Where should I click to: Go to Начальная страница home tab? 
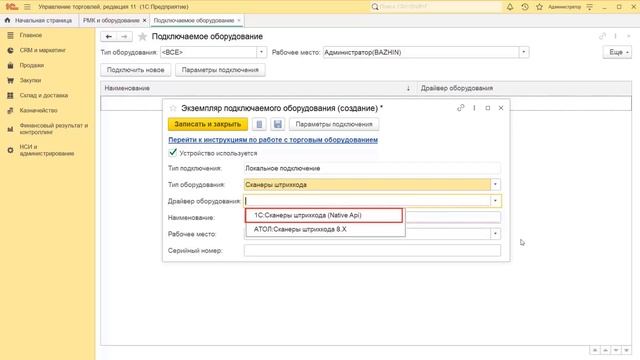pos(38,20)
